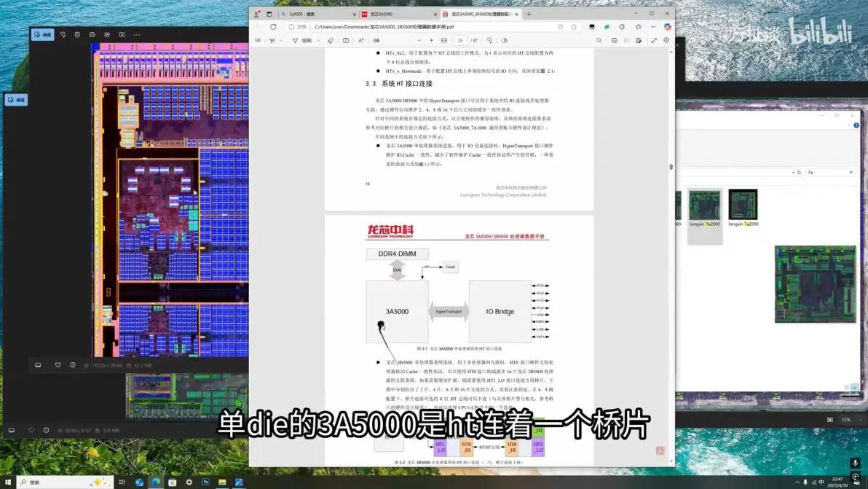
Task: Enter PDF full screen mode
Action: click(x=654, y=40)
